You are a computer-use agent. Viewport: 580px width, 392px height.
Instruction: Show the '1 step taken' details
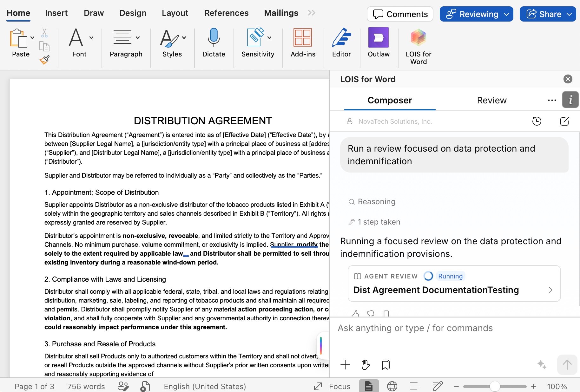(374, 222)
